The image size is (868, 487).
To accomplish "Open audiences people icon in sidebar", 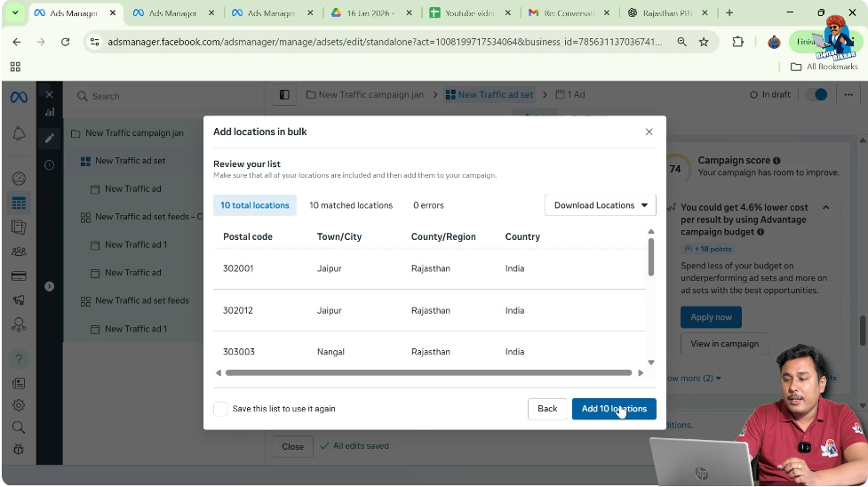I will [x=19, y=251].
